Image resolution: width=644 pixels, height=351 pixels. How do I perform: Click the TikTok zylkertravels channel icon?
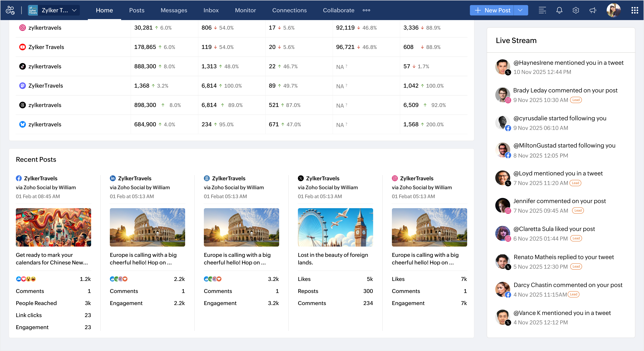(23, 66)
